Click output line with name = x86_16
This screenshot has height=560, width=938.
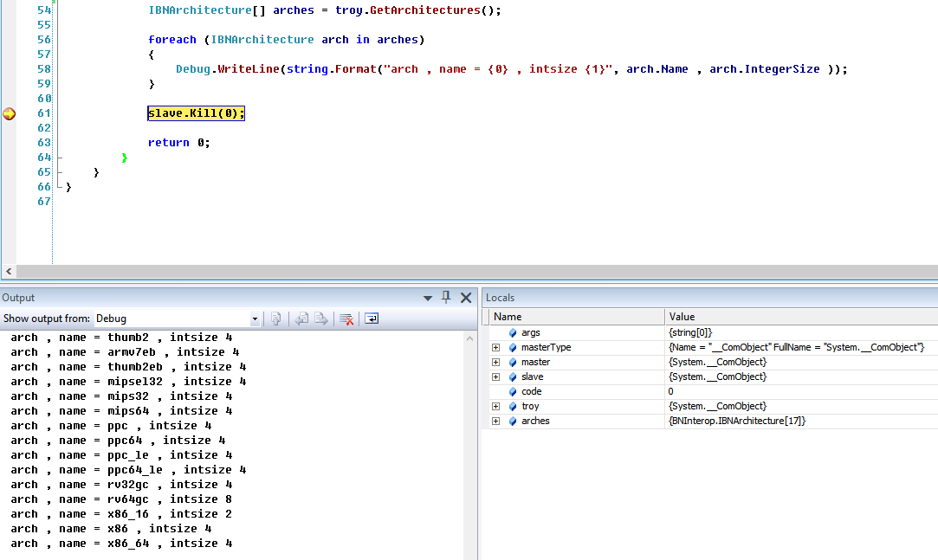(x=121, y=514)
